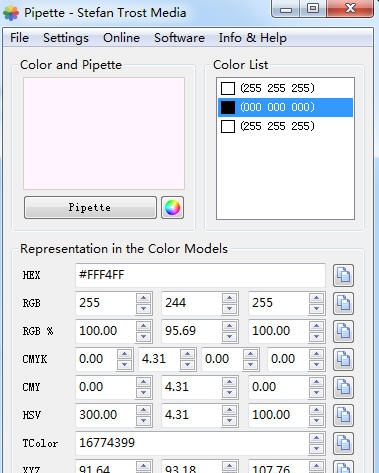Copy the HEX value to clipboard
This screenshot has width=379, height=473.
tap(343, 275)
